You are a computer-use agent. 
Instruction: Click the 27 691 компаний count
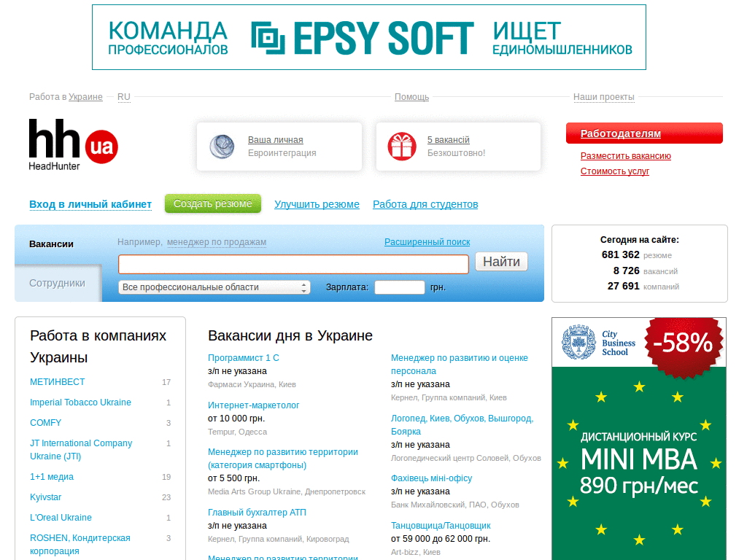coord(643,286)
